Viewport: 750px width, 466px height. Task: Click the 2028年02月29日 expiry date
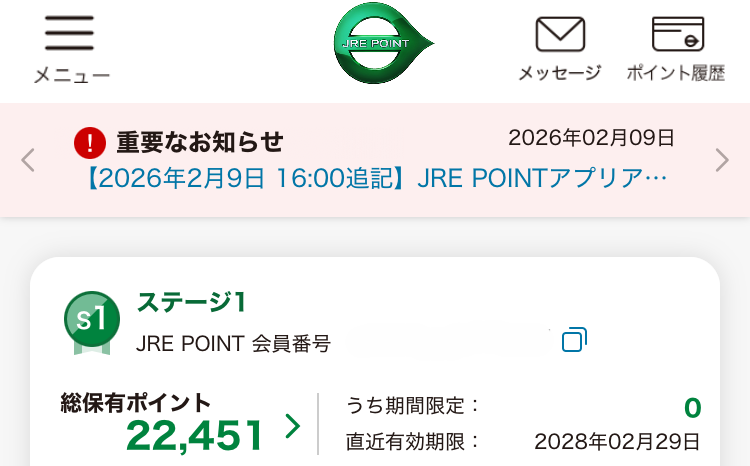point(617,441)
